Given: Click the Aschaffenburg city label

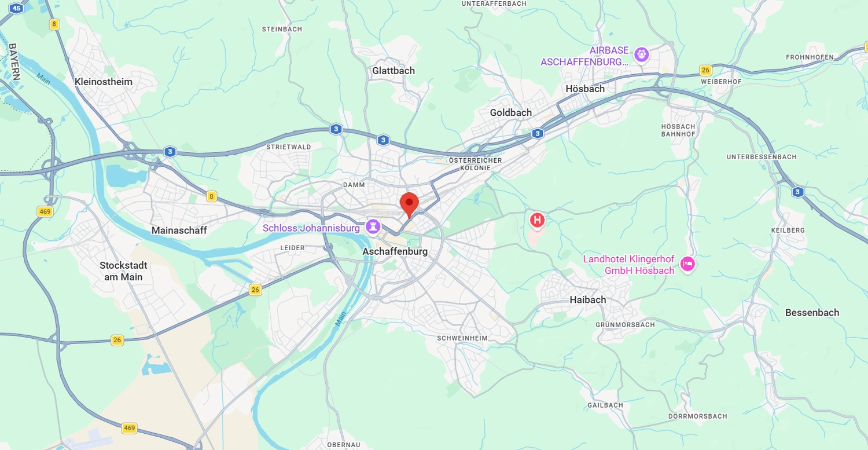Looking at the screenshot, I should pos(395,251).
